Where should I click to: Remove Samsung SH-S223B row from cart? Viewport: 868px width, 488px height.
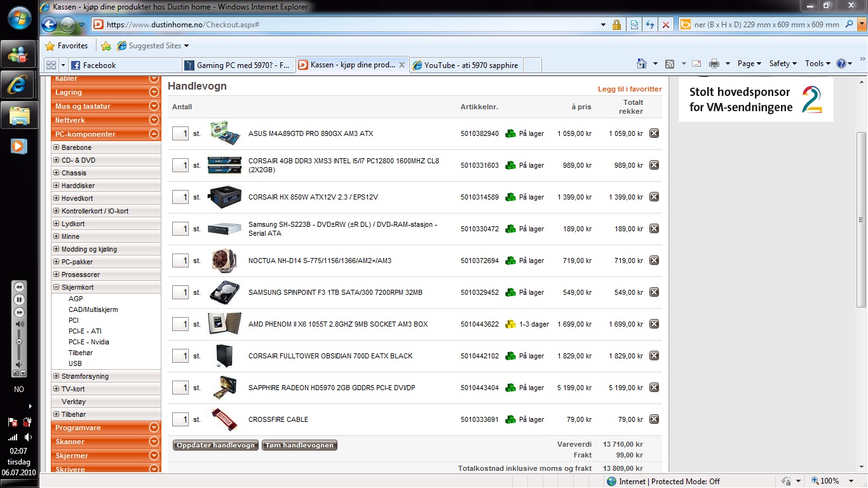pyautogui.click(x=654, y=229)
